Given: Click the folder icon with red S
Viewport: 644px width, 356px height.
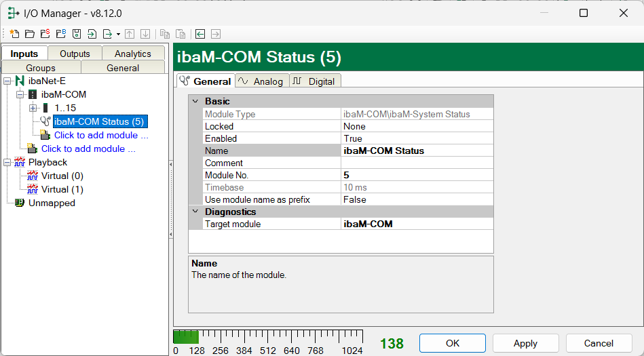Looking at the screenshot, I should pyautogui.click(x=45, y=34).
